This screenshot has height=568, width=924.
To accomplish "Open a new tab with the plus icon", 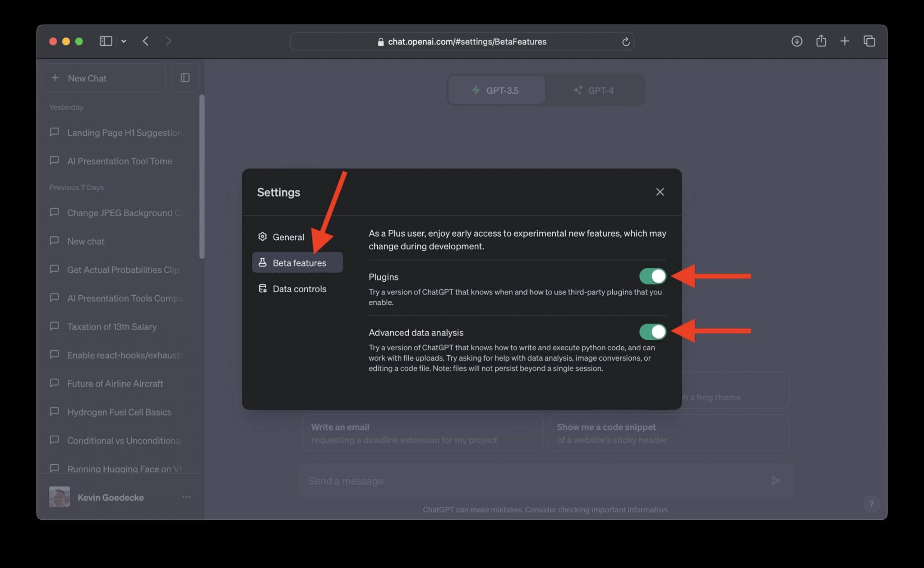I will (845, 41).
